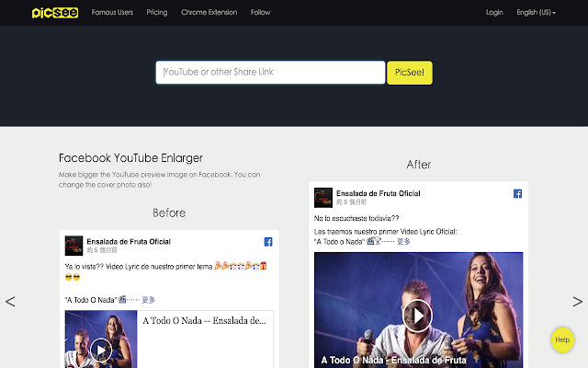Image resolution: width=588 pixels, height=368 pixels.
Task: Click the yellow PicSee! button
Action: click(410, 73)
